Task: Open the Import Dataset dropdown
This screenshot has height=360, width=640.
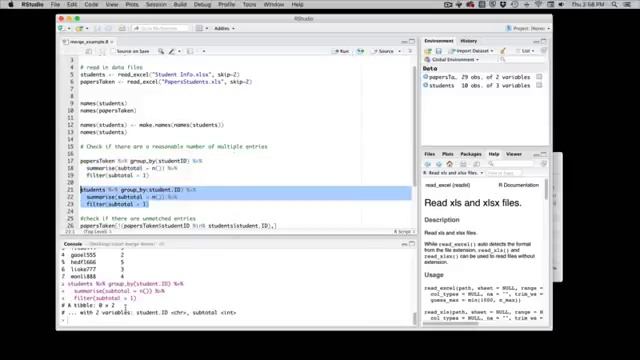Action: [471, 51]
